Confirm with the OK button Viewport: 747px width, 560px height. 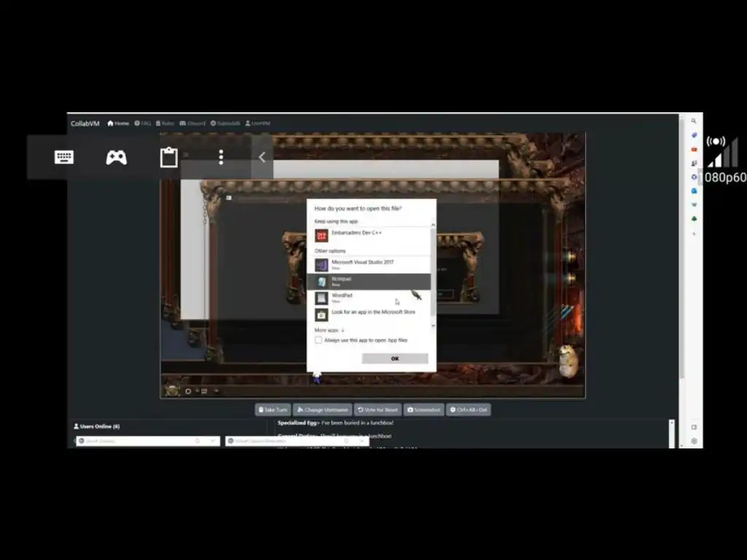click(x=395, y=359)
